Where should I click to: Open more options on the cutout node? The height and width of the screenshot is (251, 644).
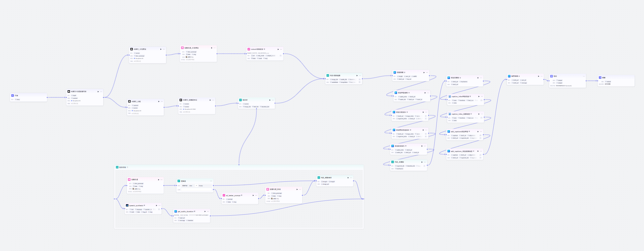pos(281,49)
